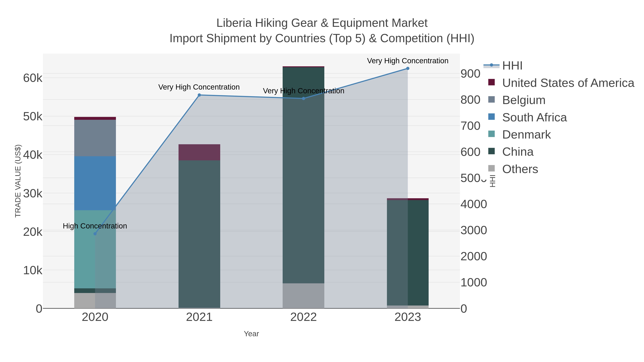The width and height of the screenshot is (644, 362).
Task: Select the 2021 HHI data point
Action: click(x=199, y=95)
